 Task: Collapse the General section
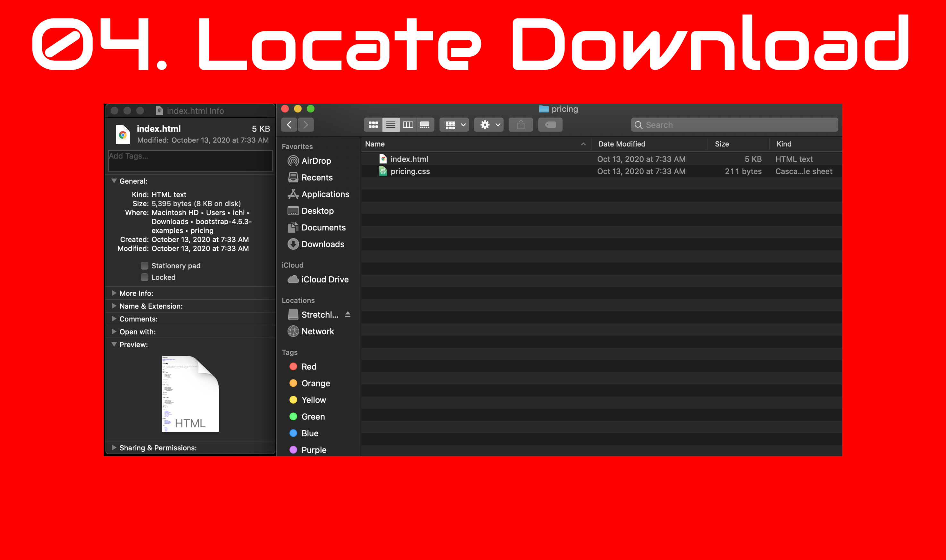click(x=114, y=181)
